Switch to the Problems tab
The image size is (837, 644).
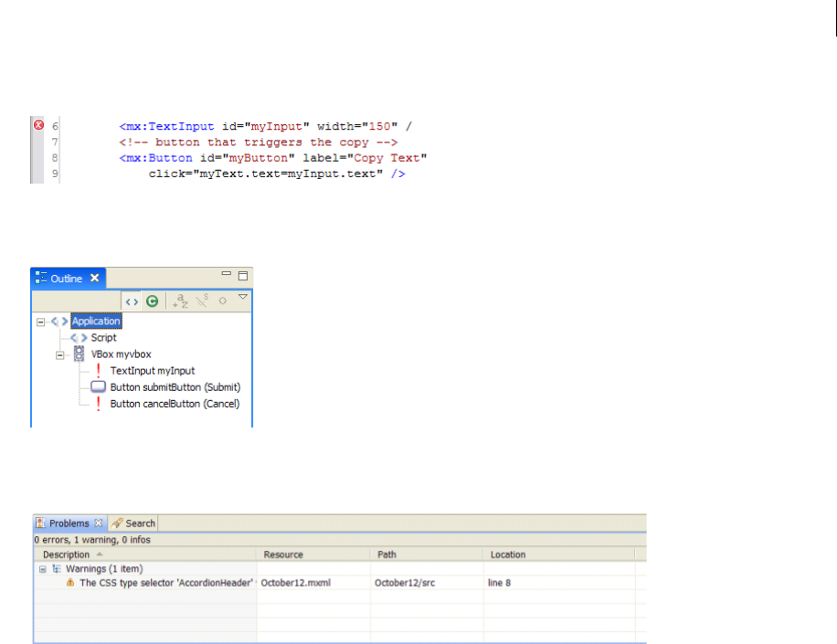pyautogui.click(x=69, y=523)
